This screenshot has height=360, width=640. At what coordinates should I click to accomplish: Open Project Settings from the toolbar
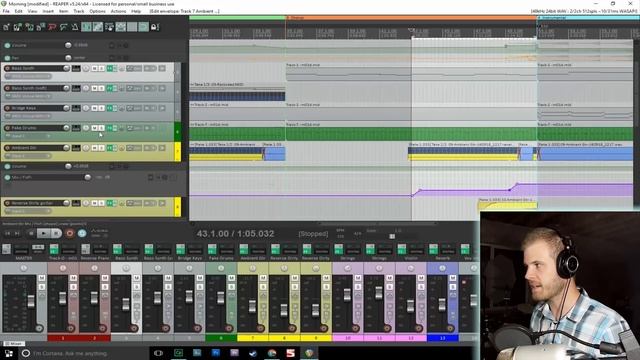coord(40,27)
